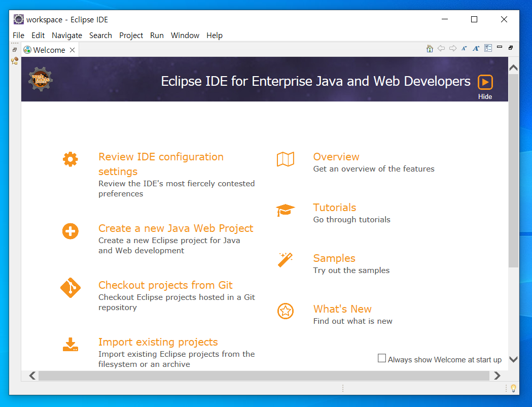Click the Eclipse IDE for Enterprise heading
The width and height of the screenshot is (532, 407).
(315, 82)
